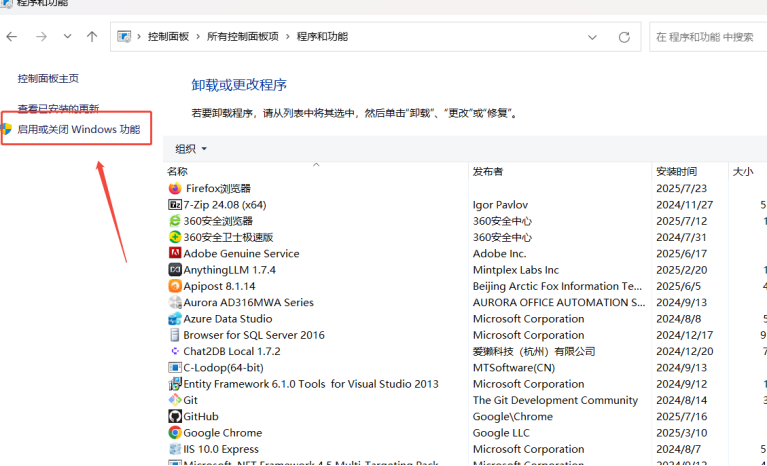Image resolution: width=767 pixels, height=466 pixels.
Task: Click publisher Mintplex Labs Inc
Action: pos(516,270)
